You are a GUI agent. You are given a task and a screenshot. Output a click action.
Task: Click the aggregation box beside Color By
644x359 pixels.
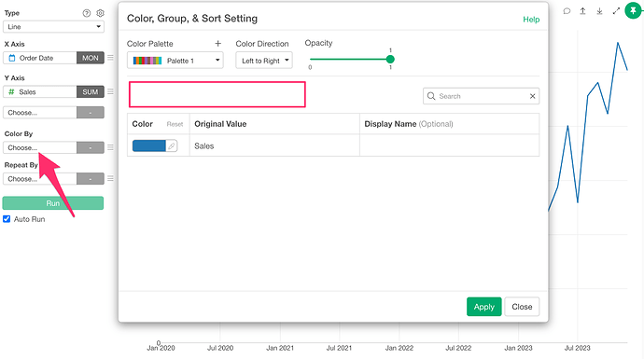point(91,147)
